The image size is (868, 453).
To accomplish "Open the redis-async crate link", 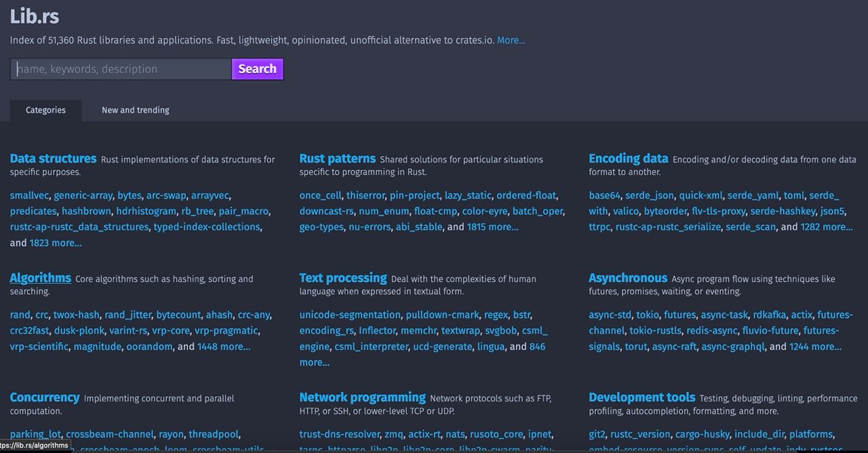I will [711, 330].
